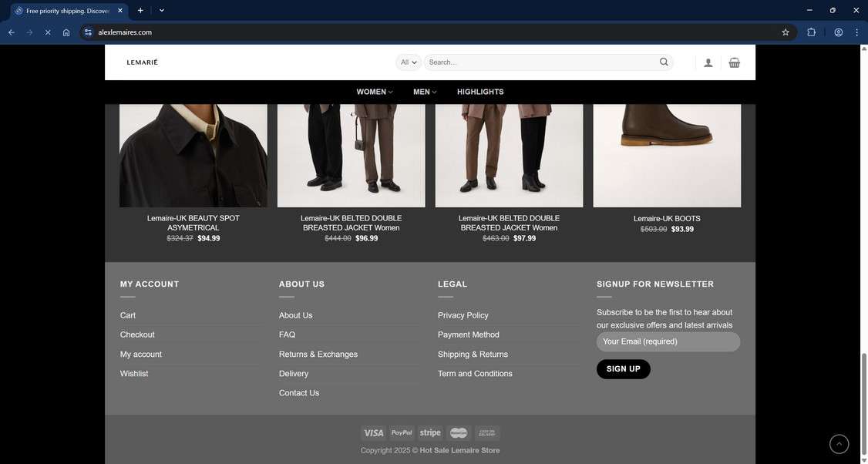This screenshot has width=868, height=464.
Task: Click the $94.99 sale price
Action: click(x=209, y=239)
